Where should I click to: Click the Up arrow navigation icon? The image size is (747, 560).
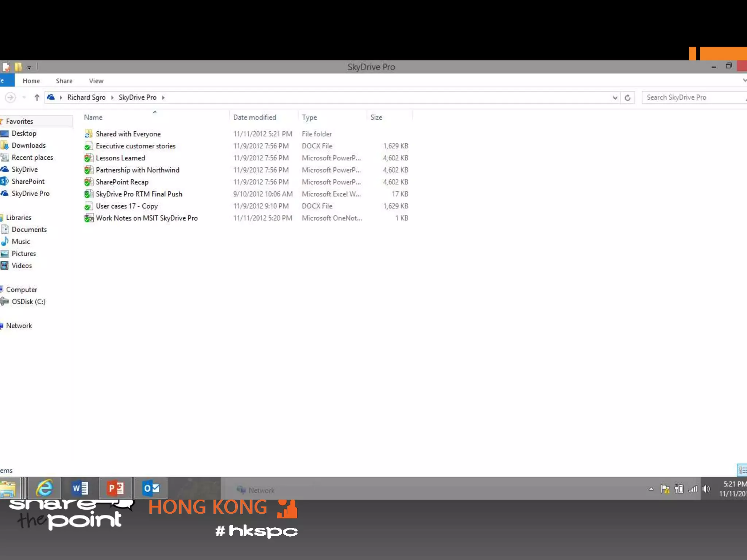[x=36, y=98]
